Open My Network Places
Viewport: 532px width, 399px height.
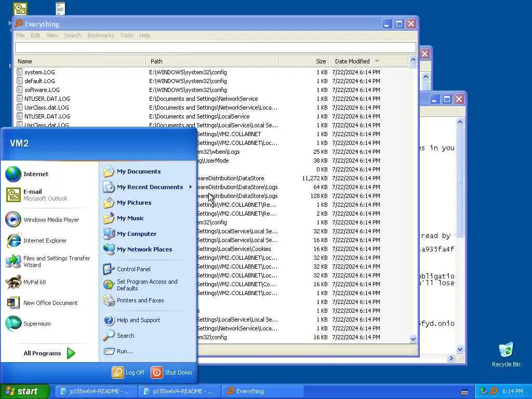pyautogui.click(x=137, y=249)
